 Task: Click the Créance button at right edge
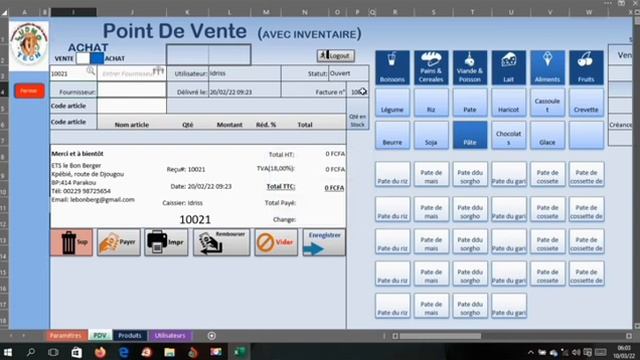620,125
